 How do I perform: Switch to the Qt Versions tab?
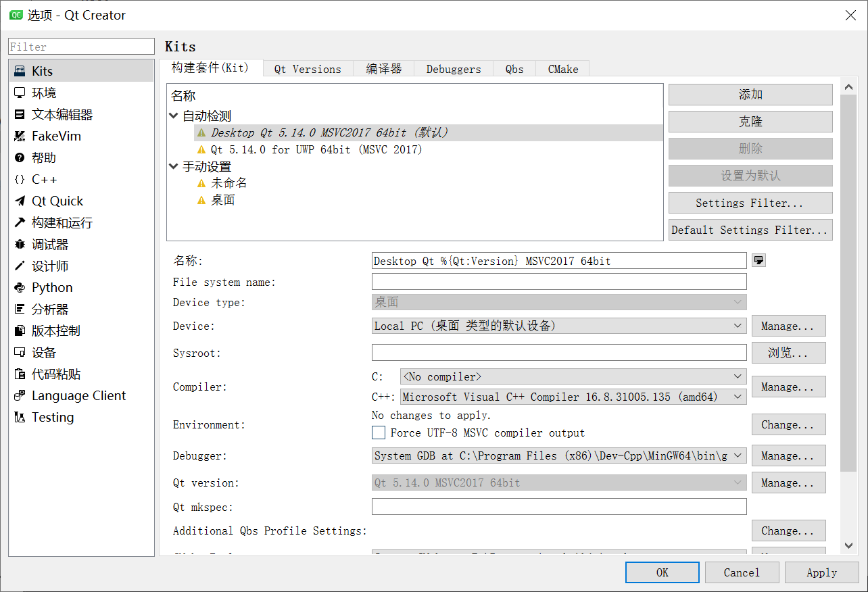(x=308, y=68)
